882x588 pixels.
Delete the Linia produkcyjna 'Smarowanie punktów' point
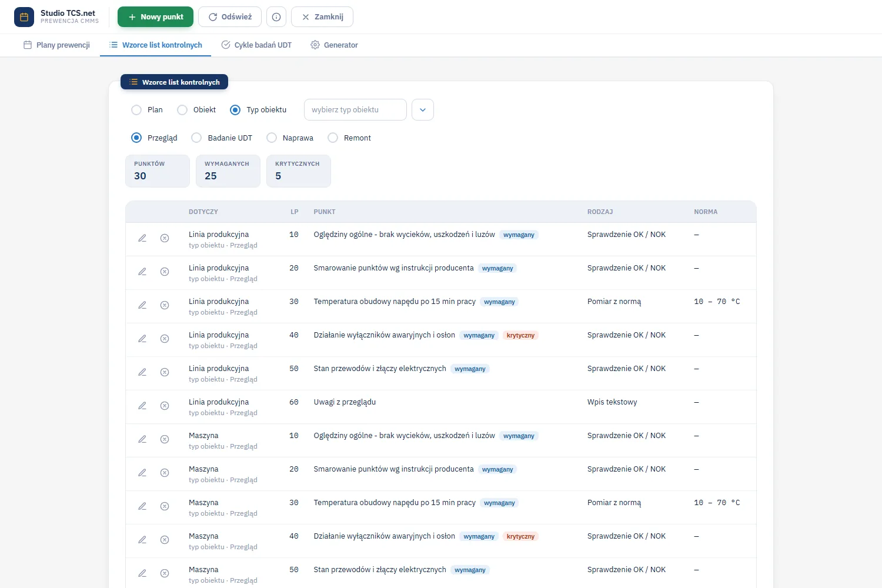(x=165, y=272)
